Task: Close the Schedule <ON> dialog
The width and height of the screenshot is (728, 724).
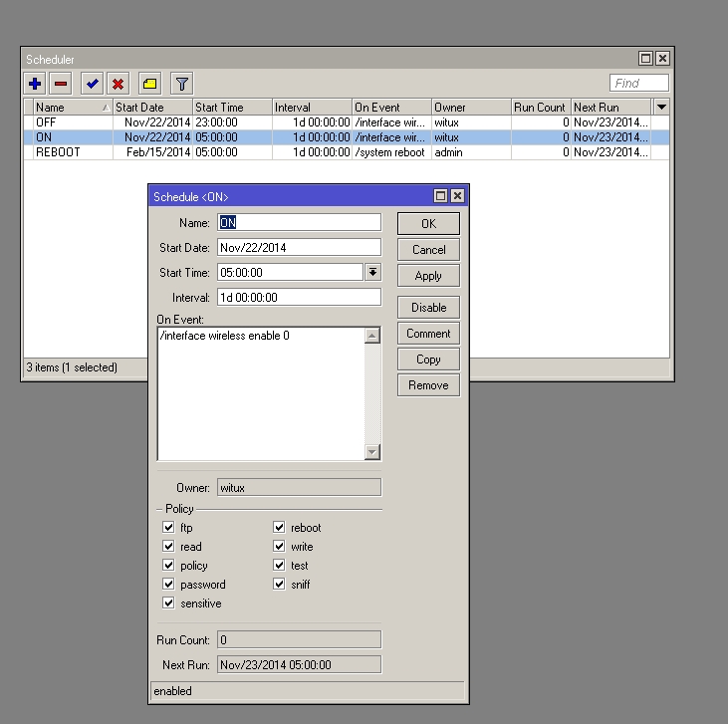Action: click(x=457, y=196)
